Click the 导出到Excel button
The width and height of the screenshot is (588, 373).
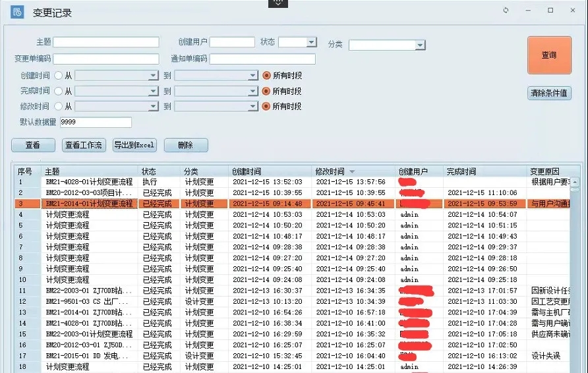pyautogui.click(x=134, y=145)
